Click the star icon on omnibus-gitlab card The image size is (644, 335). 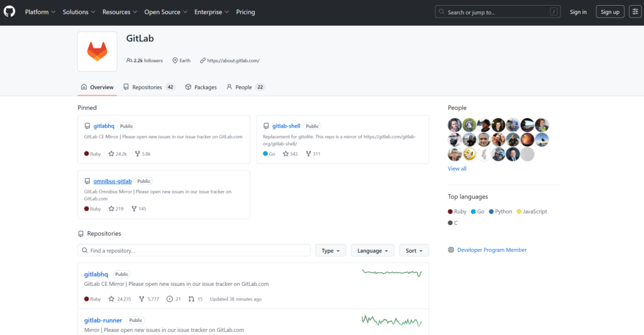(111, 209)
